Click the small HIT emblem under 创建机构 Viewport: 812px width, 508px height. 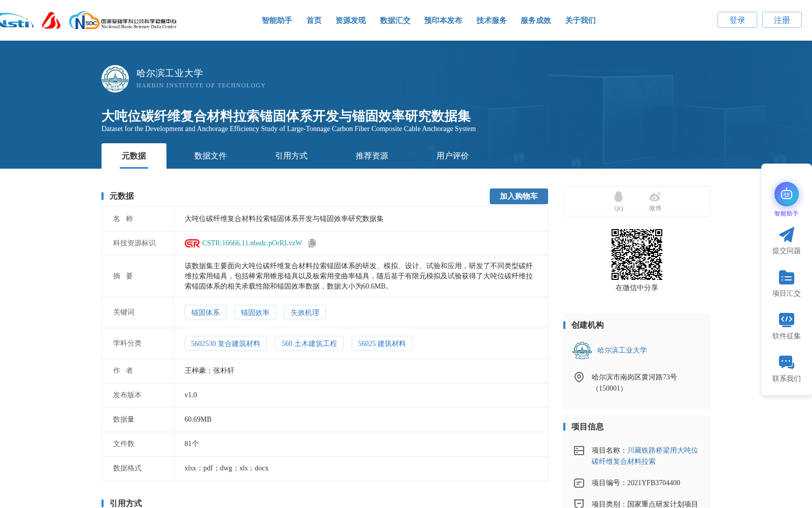point(582,351)
